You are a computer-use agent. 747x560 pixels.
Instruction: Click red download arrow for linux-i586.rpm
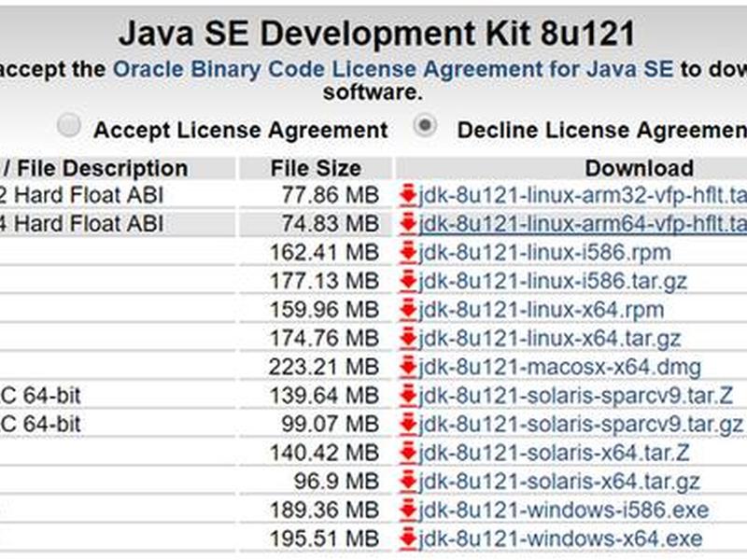pyautogui.click(x=408, y=252)
